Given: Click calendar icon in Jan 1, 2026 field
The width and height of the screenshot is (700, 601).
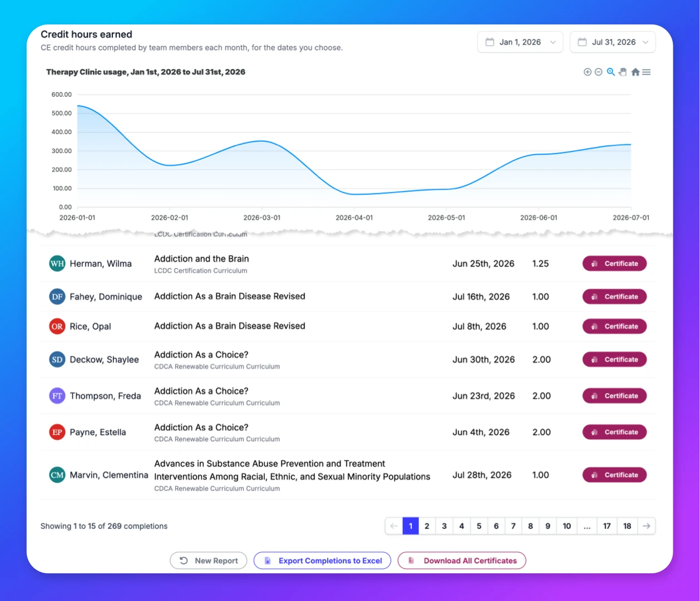Looking at the screenshot, I should click(x=490, y=42).
